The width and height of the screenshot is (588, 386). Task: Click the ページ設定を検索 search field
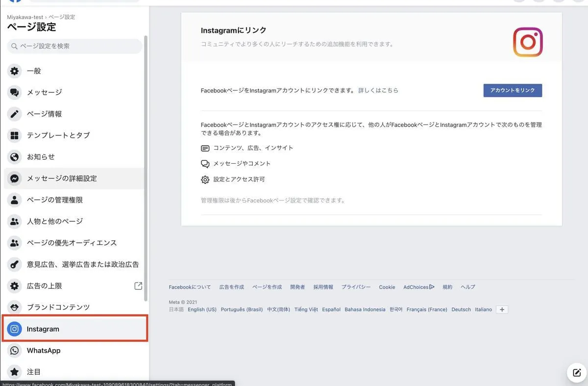(74, 46)
